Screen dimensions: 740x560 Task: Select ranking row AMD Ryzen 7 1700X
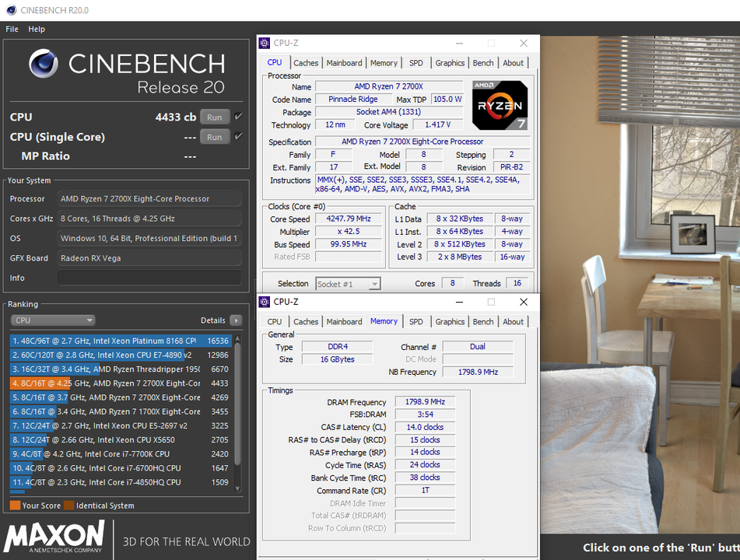tap(121, 411)
